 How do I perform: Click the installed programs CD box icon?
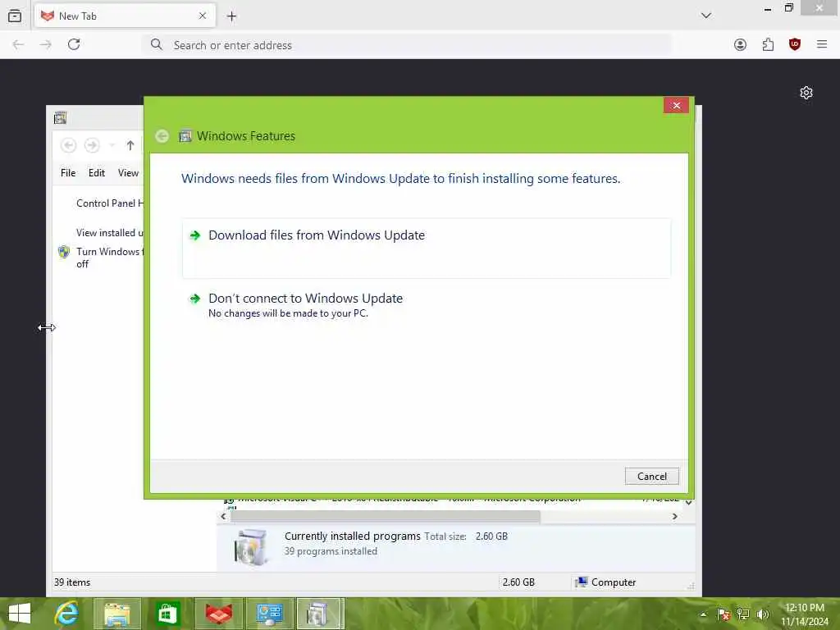[251, 547]
